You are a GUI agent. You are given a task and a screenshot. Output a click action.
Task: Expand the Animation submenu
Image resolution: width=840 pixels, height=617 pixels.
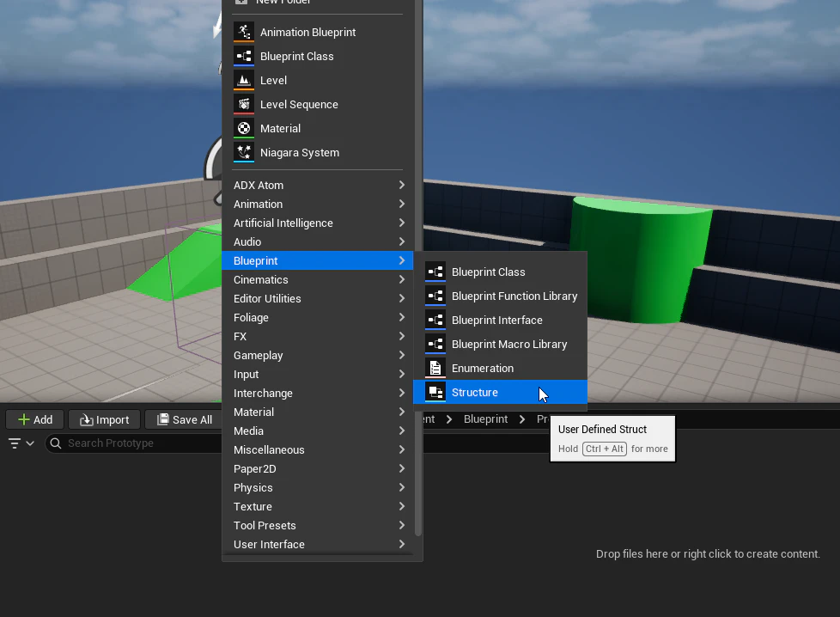[x=318, y=204]
